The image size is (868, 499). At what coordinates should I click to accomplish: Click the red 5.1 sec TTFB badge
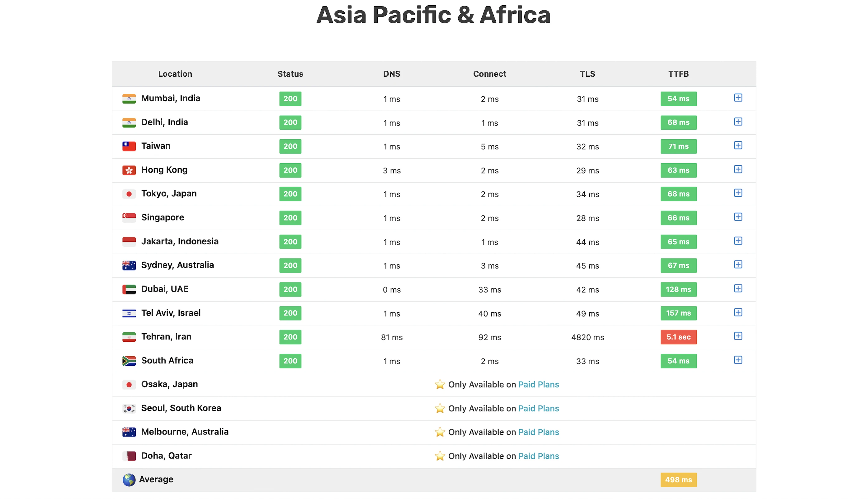click(x=678, y=337)
